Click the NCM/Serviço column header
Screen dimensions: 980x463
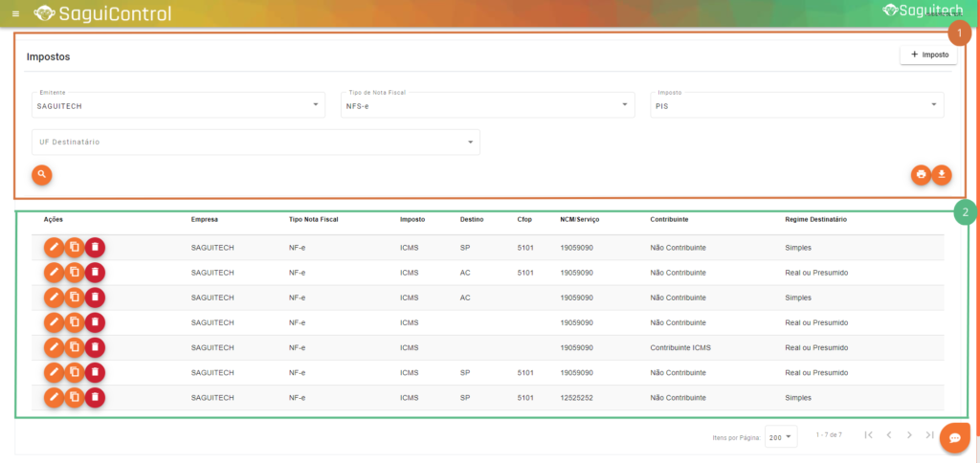[x=579, y=220]
